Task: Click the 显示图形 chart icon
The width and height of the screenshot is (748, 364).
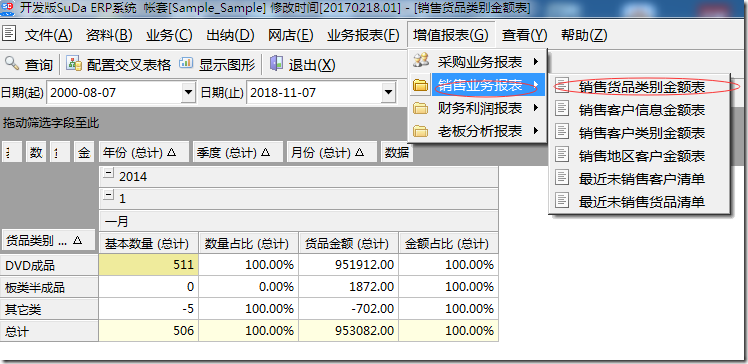Action: (186, 63)
